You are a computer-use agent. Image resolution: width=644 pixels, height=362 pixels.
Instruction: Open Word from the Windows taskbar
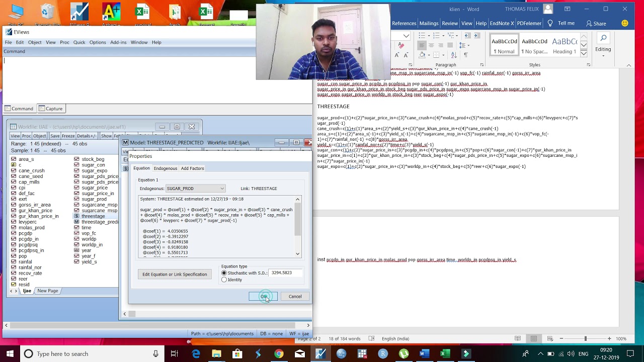(x=424, y=353)
